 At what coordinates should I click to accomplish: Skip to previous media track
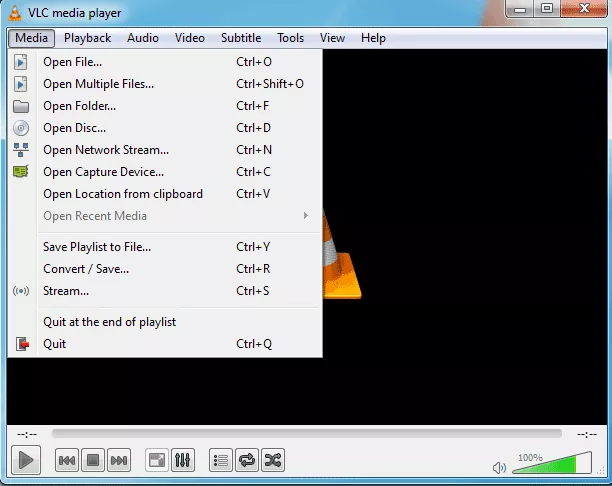(67, 460)
